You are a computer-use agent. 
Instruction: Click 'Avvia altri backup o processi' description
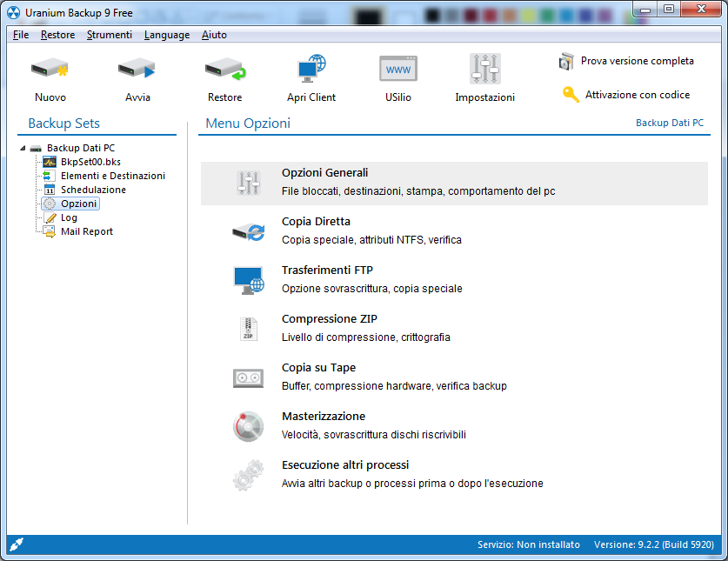point(412,484)
